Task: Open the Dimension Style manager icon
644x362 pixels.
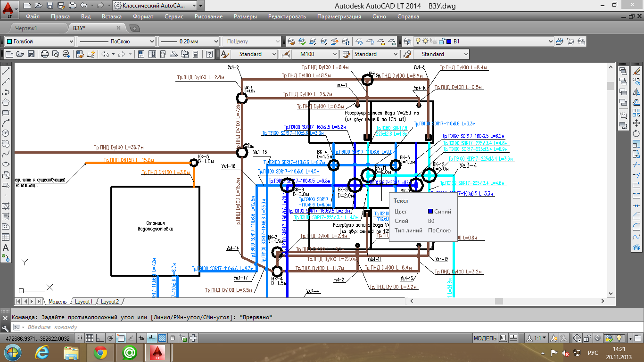Action: (285, 54)
